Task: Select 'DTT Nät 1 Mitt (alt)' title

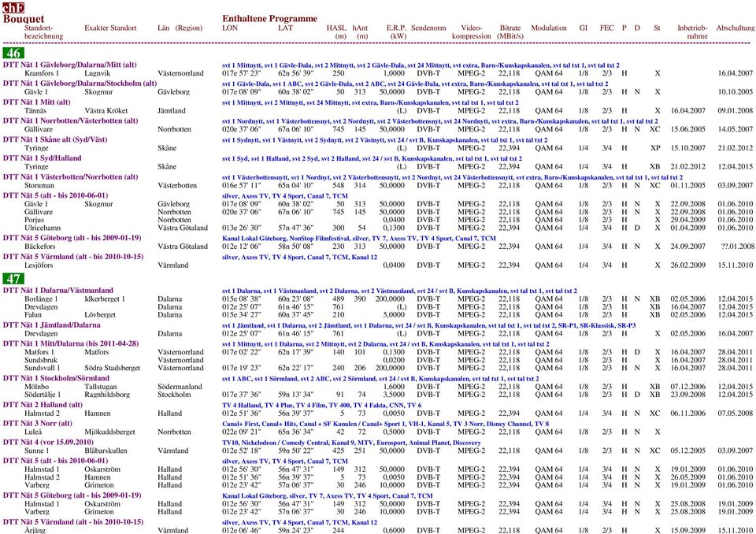Action: 37,102
